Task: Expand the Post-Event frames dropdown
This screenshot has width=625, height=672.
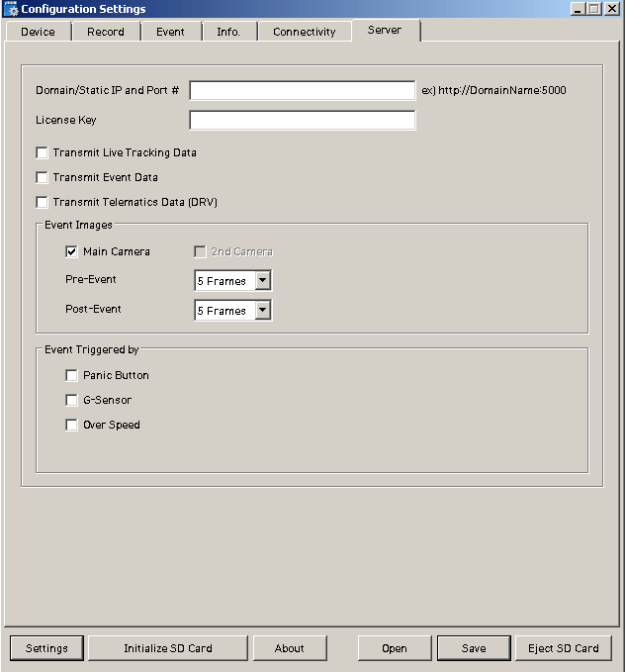Action: pos(262,311)
